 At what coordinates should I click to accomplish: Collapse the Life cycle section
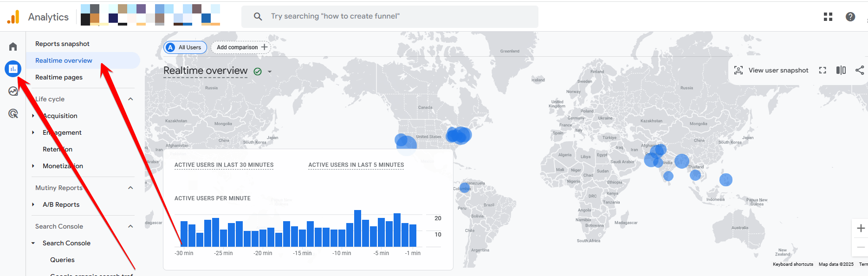click(x=130, y=99)
